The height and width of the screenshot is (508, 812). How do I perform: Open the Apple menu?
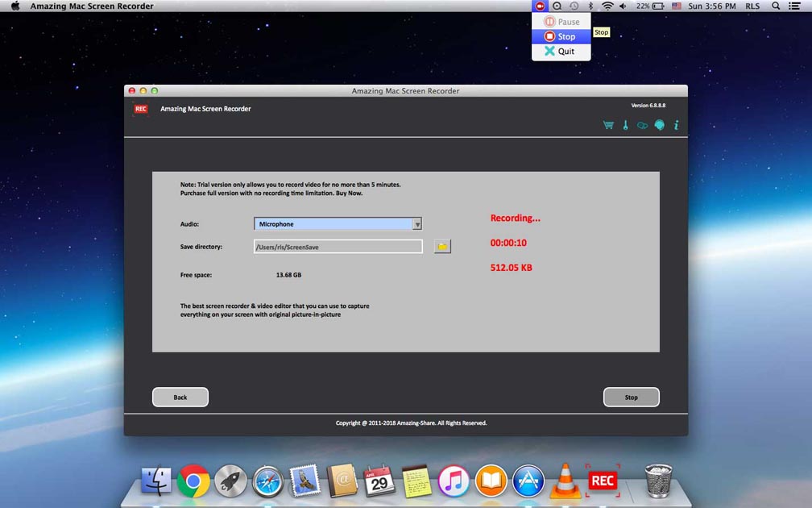[x=15, y=6]
